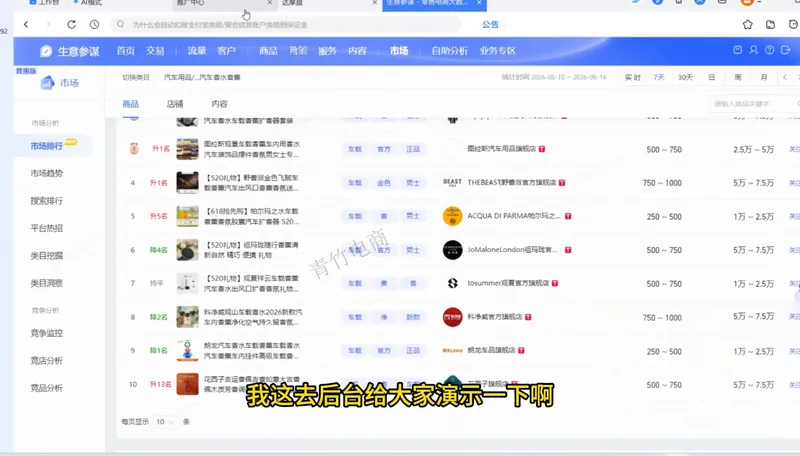The image size is (800, 456).
Task: Click the search magnifier in address bar
Action: [x=120, y=24]
